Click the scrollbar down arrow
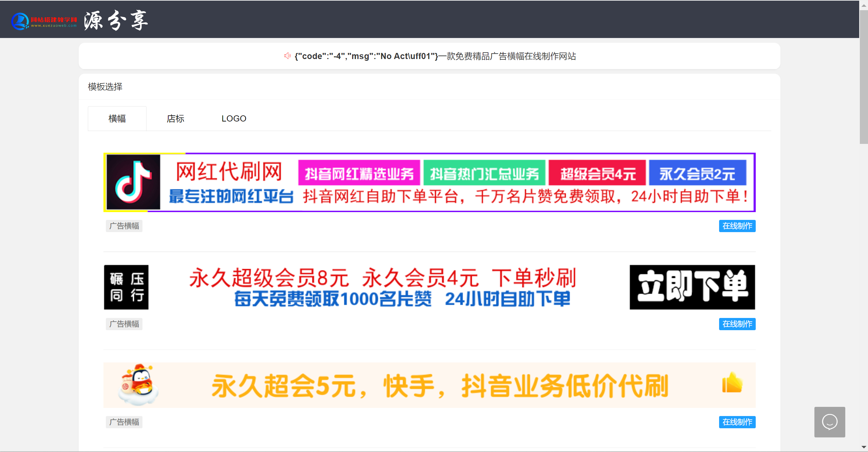The image size is (868, 452). coord(864,448)
